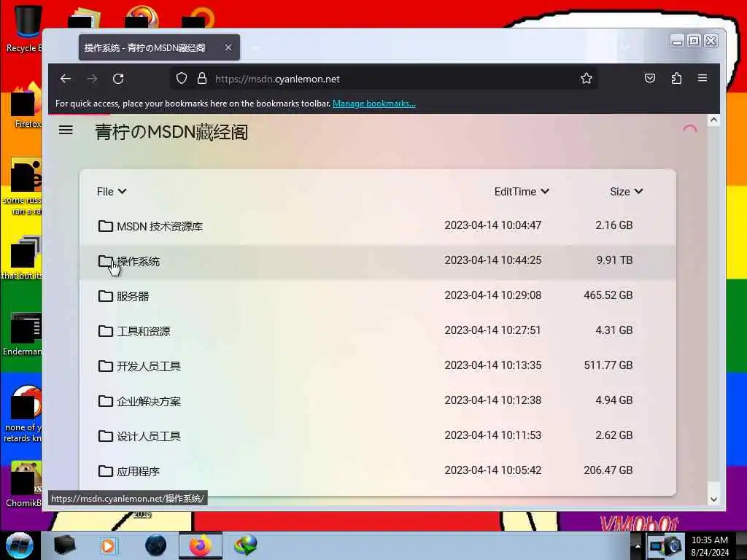
Task: Click the taskbar clock showing 10:35 AM
Action: [x=709, y=540]
